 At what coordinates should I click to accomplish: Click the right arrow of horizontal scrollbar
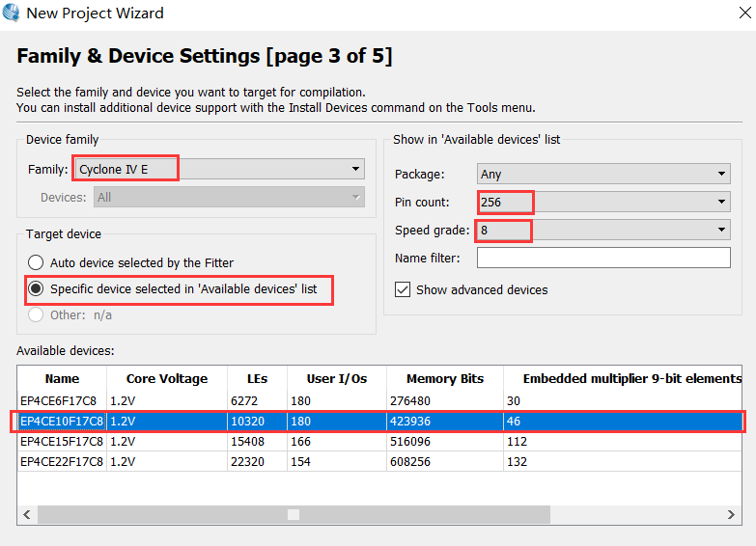tap(731, 515)
